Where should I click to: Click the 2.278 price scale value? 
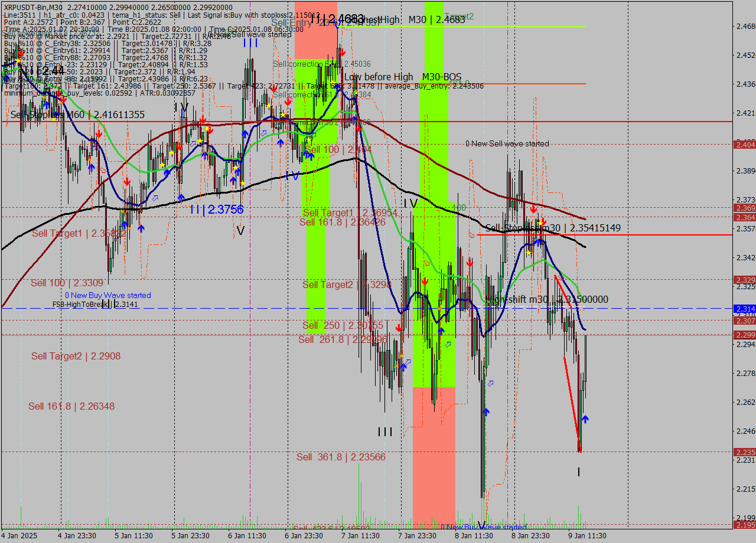point(745,373)
